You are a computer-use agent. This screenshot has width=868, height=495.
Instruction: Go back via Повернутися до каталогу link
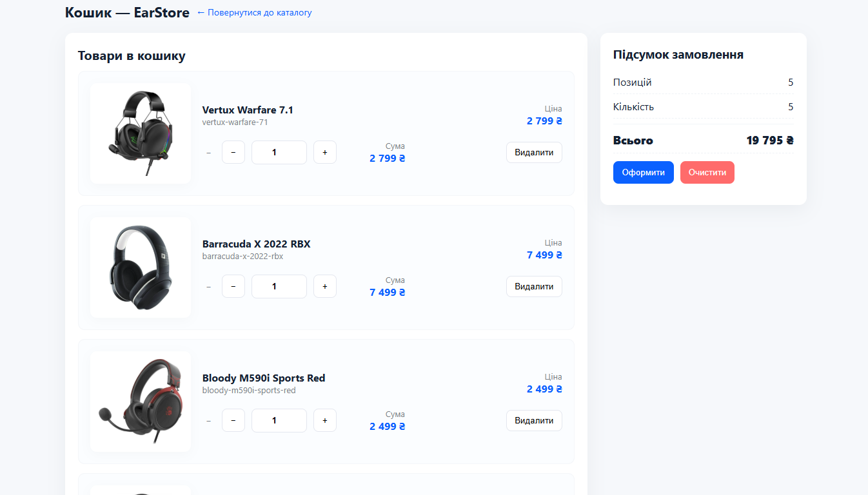point(254,12)
